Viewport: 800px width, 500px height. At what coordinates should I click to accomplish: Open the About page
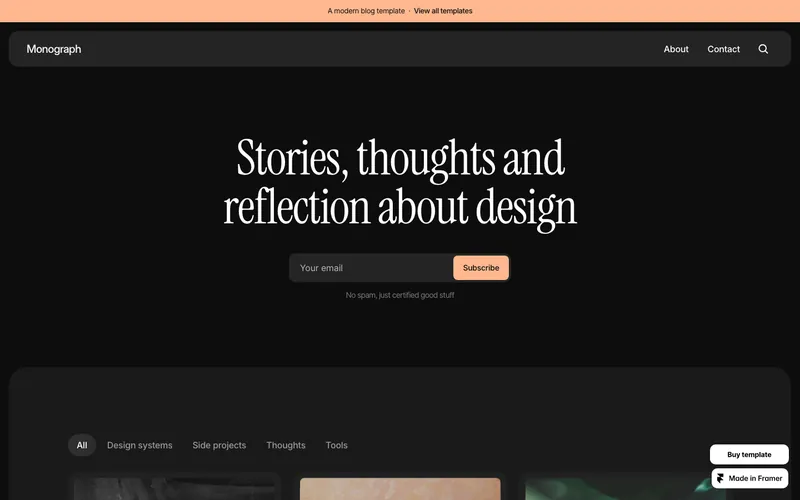(x=676, y=49)
